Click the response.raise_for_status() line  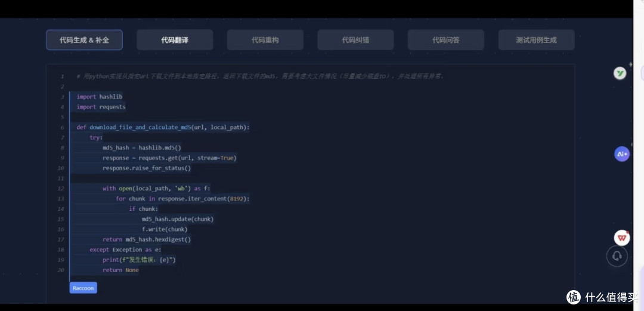click(147, 168)
